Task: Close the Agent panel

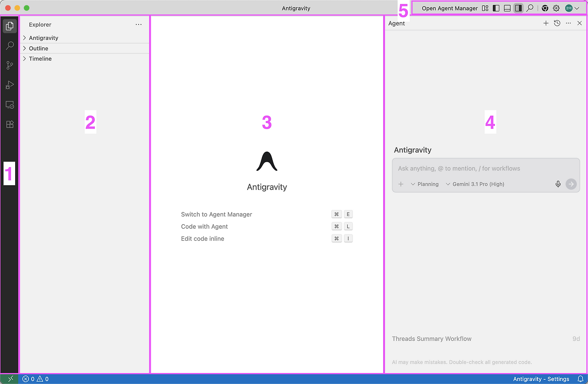Action: point(579,23)
